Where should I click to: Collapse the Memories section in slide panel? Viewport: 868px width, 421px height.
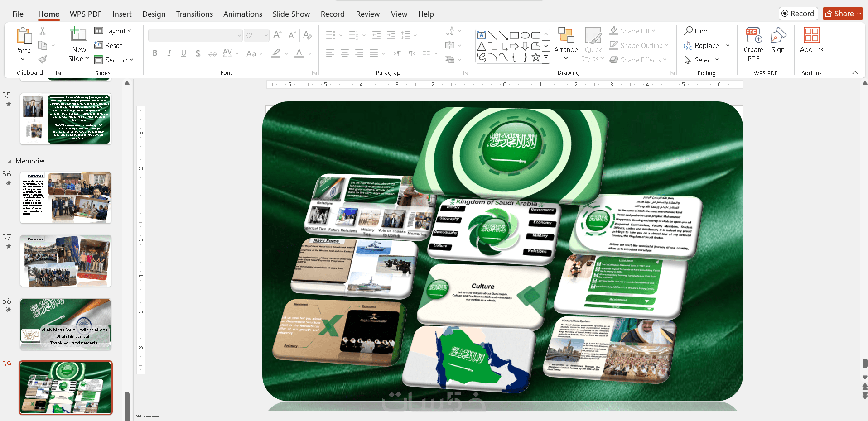click(10, 161)
